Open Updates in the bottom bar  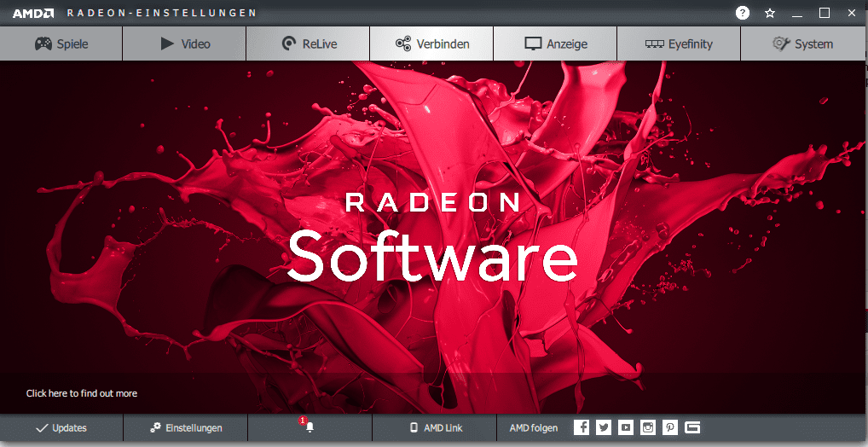61,427
